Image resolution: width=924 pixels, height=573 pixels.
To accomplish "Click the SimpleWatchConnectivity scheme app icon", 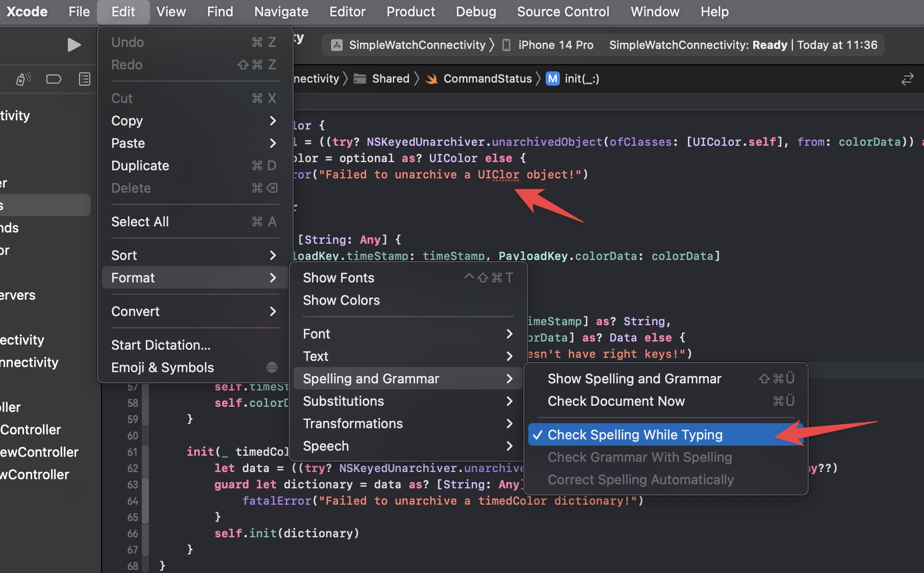I will pyautogui.click(x=337, y=45).
